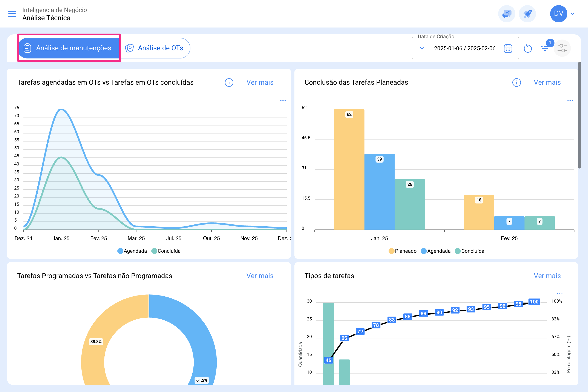588x392 pixels.
Task: Toggle Planeado series in bar chart legend
Action: pos(403,251)
